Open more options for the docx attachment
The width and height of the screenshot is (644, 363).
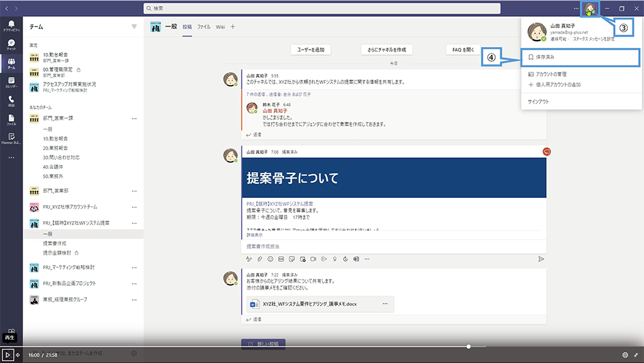point(385,304)
